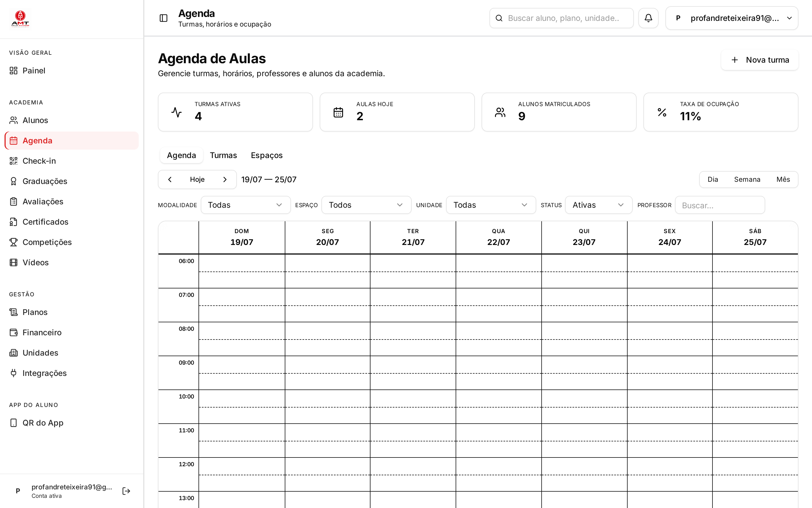
Task: Open Alunos in the sidebar
Action: pyautogui.click(x=72, y=120)
